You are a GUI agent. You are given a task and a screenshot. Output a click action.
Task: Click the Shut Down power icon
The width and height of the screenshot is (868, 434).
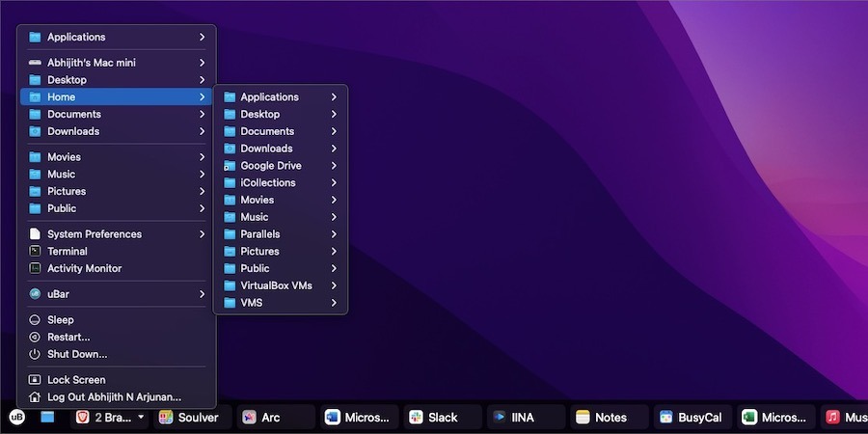click(x=35, y=354)
